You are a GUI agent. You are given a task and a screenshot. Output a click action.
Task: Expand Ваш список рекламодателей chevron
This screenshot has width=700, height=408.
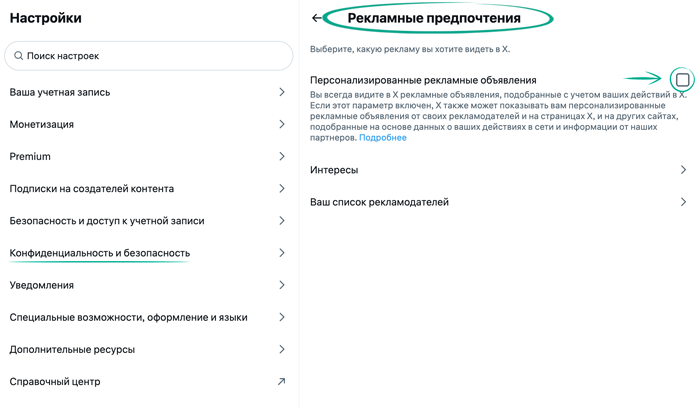coord(683,202)
